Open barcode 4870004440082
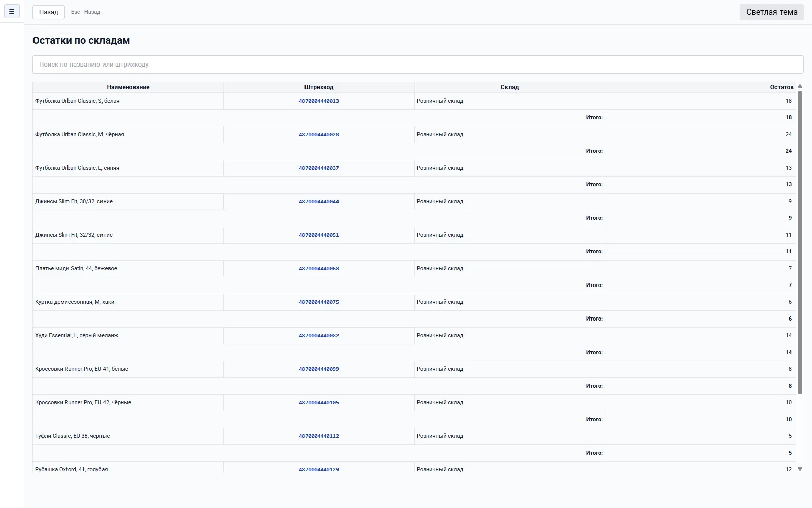812x508 pixels. pyautogui.click(x=319, y=336)
